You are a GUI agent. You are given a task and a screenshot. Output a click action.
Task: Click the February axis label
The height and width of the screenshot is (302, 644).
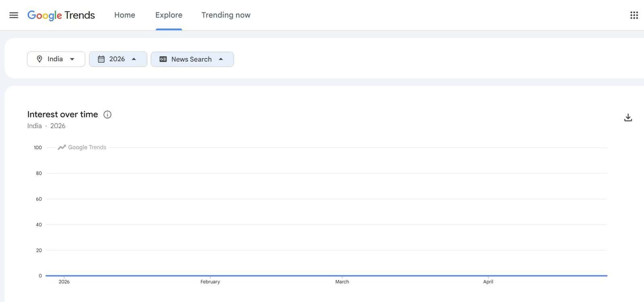click(210, 282)
